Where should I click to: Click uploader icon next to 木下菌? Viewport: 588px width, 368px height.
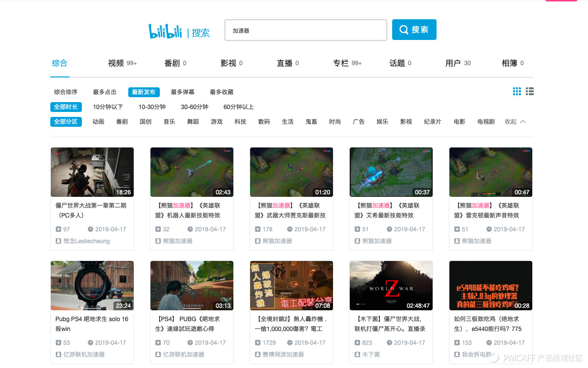[358, 354]
